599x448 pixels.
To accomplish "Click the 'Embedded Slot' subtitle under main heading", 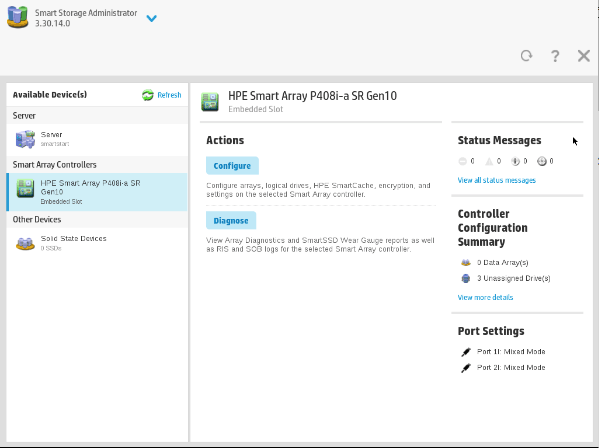I will tap(256, 109).
